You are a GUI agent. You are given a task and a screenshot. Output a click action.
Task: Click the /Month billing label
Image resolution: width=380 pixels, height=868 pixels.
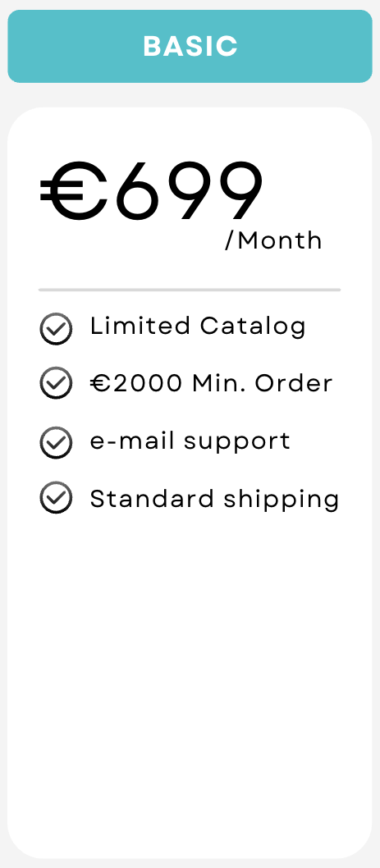click(x=273, y=241)
